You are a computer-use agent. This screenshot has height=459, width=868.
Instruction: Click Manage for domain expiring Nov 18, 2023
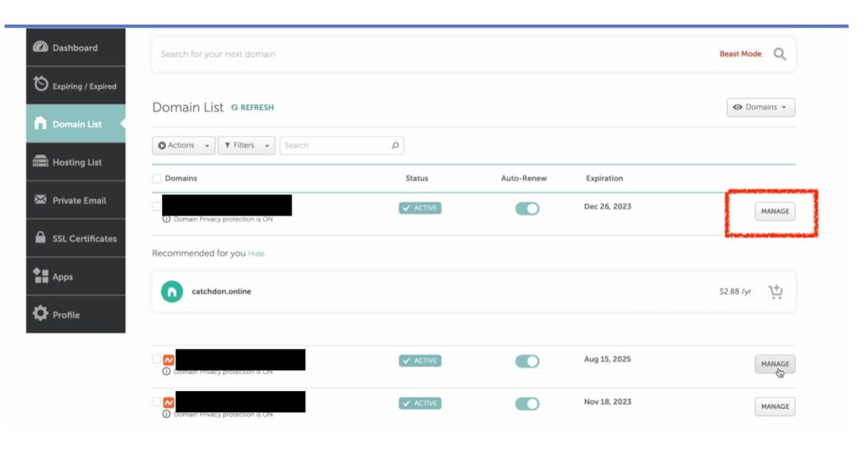coord(775,406)
